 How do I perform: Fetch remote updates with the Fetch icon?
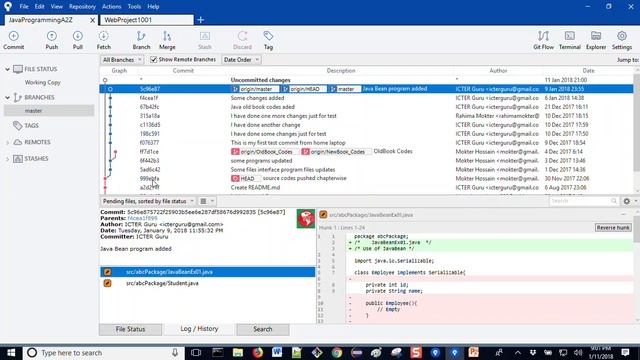(104, 40)
